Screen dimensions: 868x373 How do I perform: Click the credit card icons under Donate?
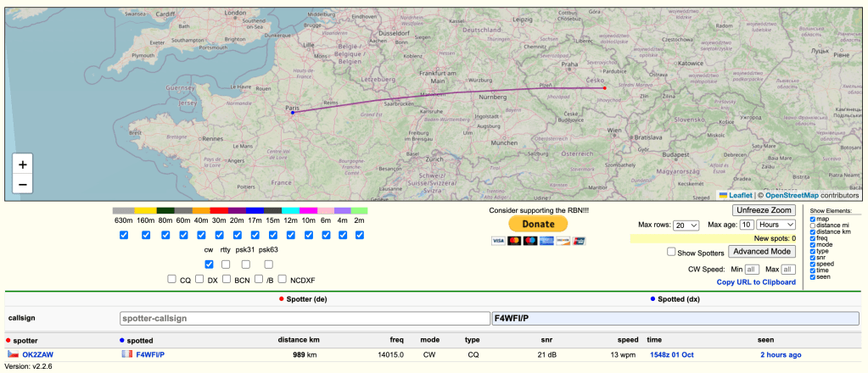[x=538, y=242]
